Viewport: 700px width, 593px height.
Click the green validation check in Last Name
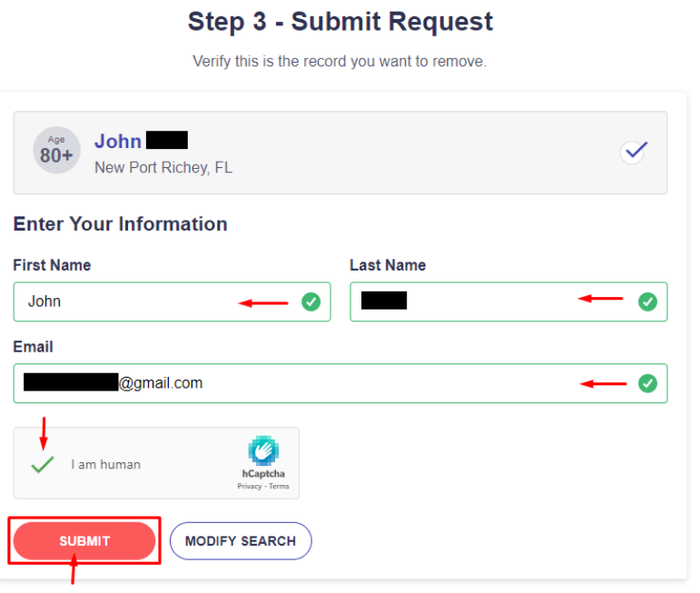pyautogui.click(x=647, y=301)
